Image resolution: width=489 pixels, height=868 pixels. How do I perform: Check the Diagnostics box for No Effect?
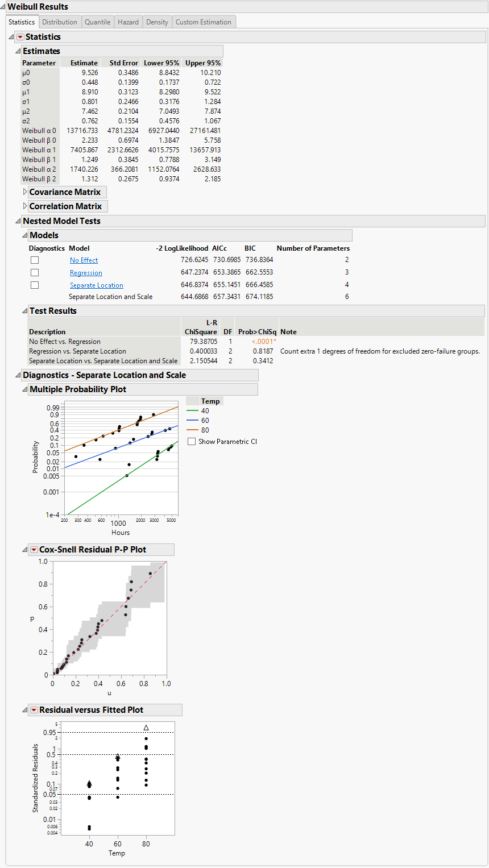pos(34,259)
